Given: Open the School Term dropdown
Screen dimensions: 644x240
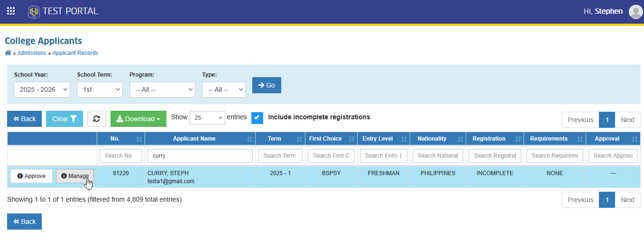Looking at the screenshot, I should (x=100, y=89).
